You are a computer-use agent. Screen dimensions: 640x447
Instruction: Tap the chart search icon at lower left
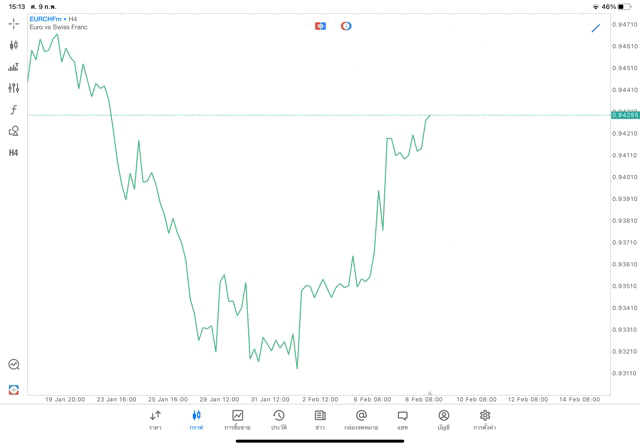(x=13, y=365)
